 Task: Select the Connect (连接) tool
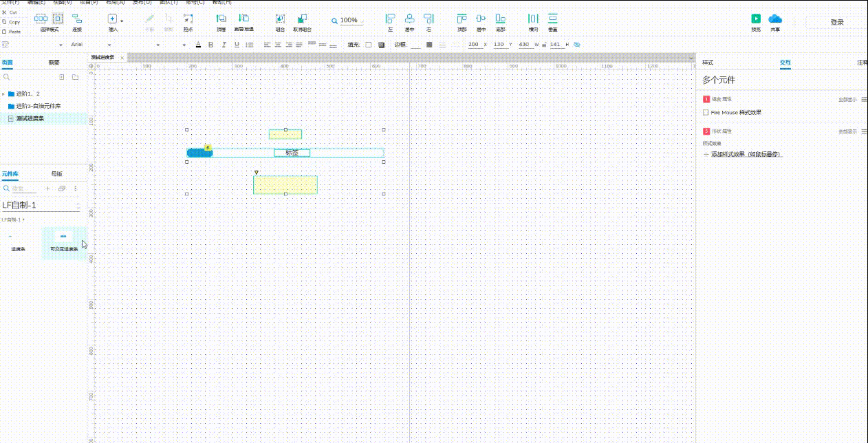[77, 19]
